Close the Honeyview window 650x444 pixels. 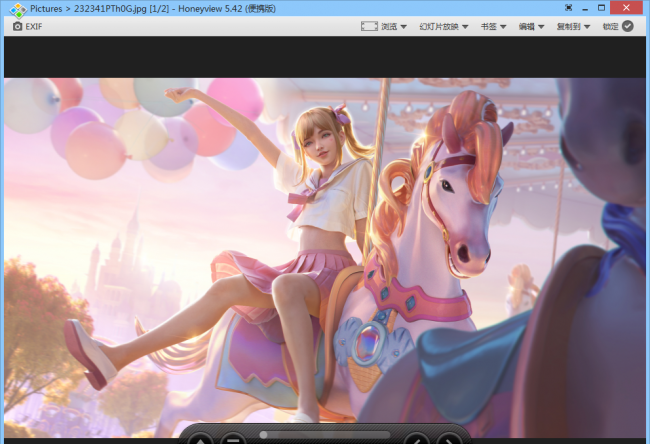(627, 7)
